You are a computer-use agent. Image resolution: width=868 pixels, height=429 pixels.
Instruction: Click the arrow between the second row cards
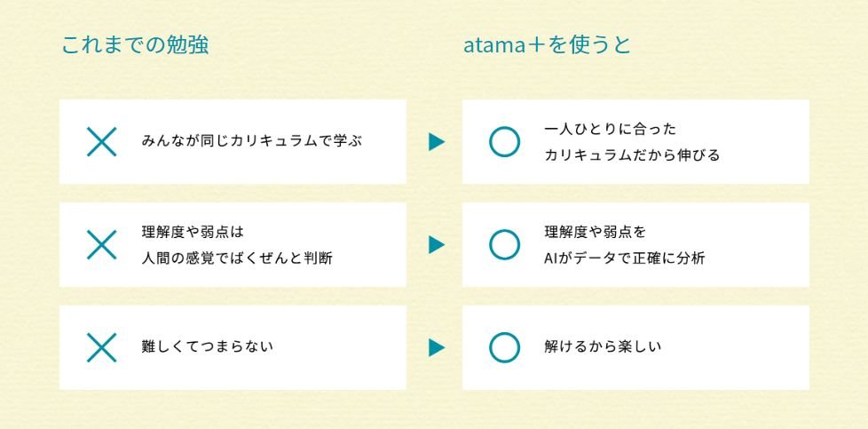(x=435, y=244)
